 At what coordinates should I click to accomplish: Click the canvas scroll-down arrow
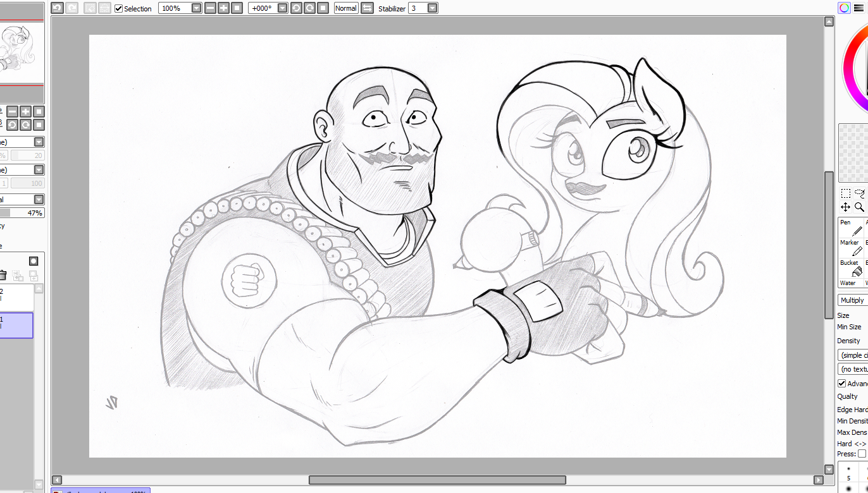(x=829, y=470)
